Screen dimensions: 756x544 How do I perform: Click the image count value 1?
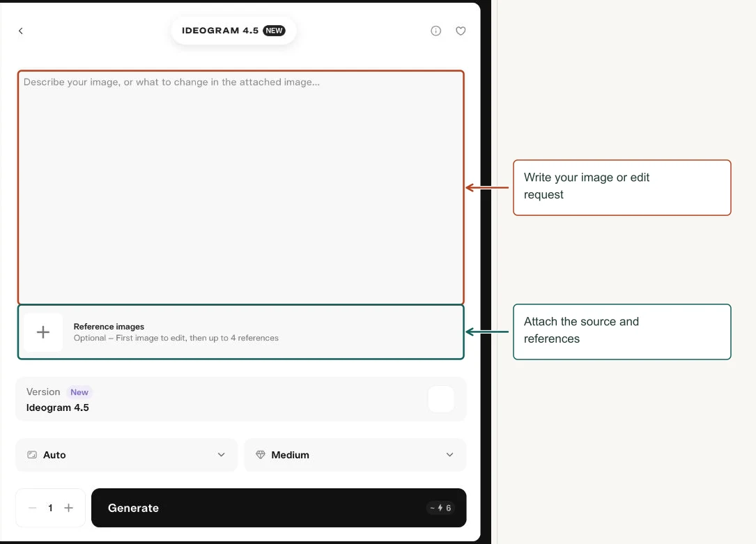click(50, 508)
